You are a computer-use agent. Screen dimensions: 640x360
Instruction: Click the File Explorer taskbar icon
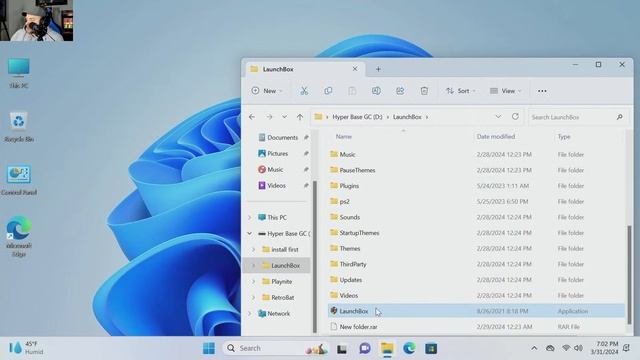point(387,348)
